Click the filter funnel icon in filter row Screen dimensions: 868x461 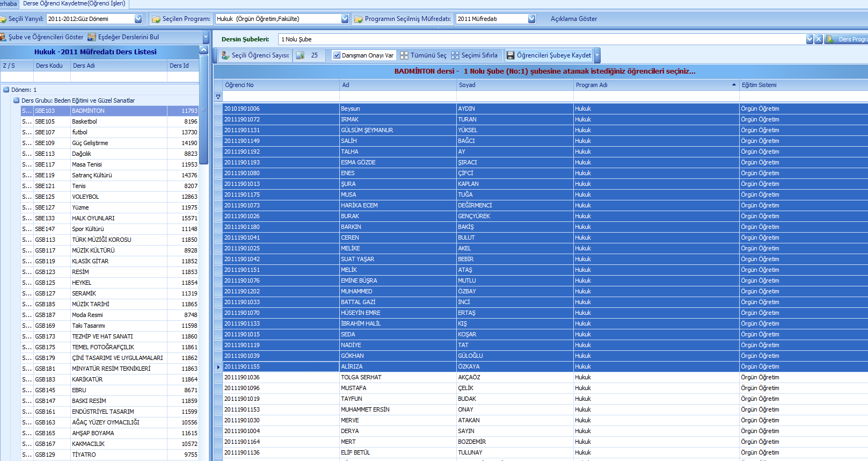(218, 97)
